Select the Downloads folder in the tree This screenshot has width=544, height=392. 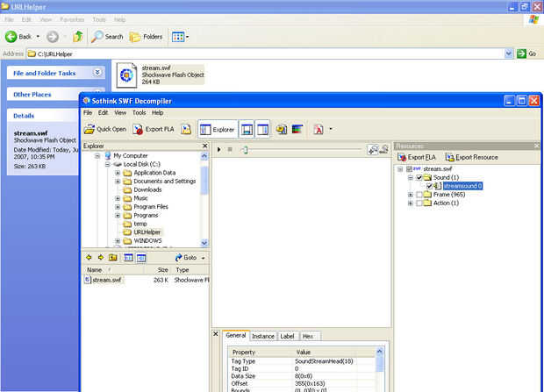147,189
